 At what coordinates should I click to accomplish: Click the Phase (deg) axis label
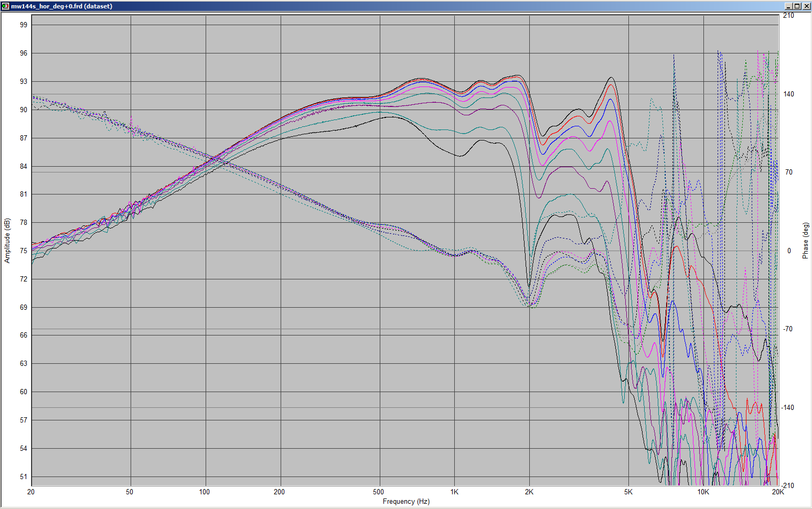pyautogui.click(x=806, y=241)
